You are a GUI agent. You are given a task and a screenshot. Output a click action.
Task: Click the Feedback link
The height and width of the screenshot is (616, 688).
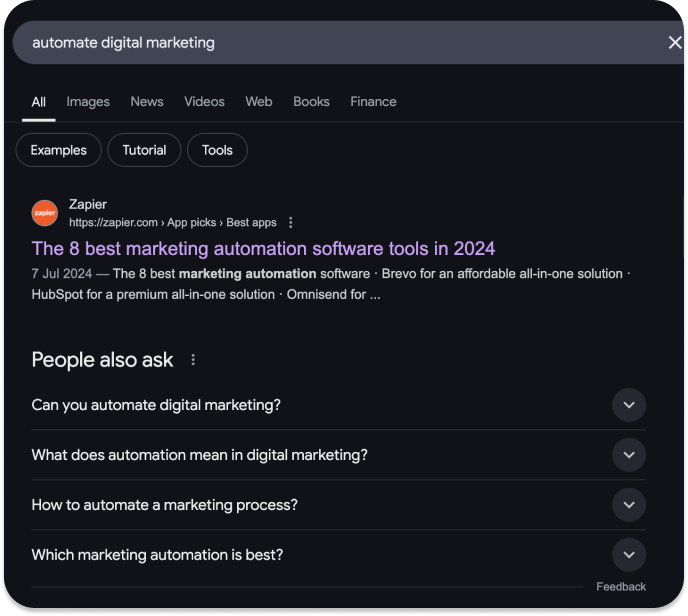pyautogui.click(x=621, y=587)
